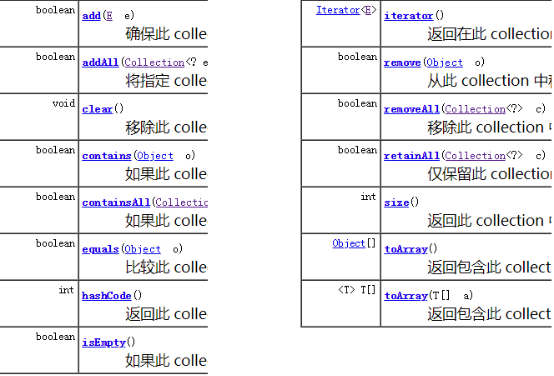Open the containsAll method link
This screenshot has width=554, height=376.
click(x=116, y=202)
